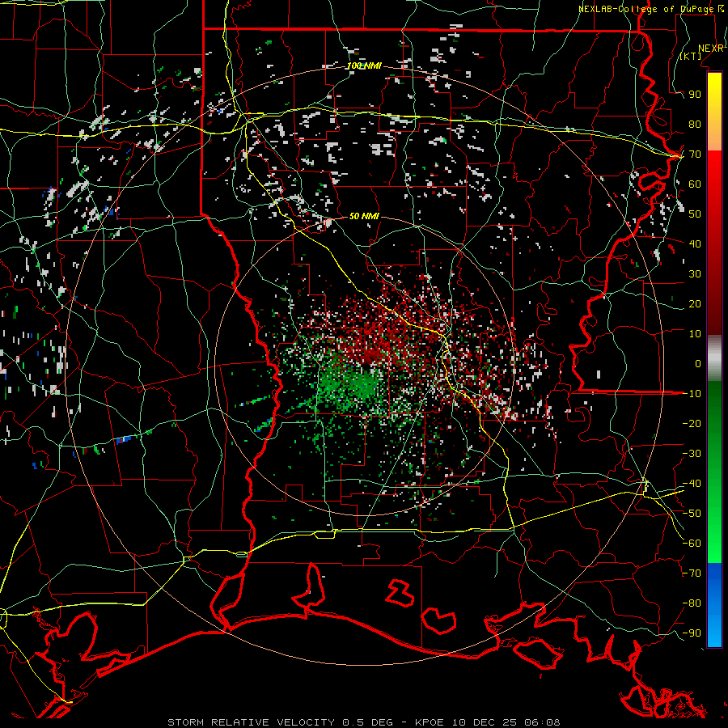728x728 pixels.
Task: Click the "NEXR" label above the color bar
Action: pyautogui.click(x=711, y=49)
